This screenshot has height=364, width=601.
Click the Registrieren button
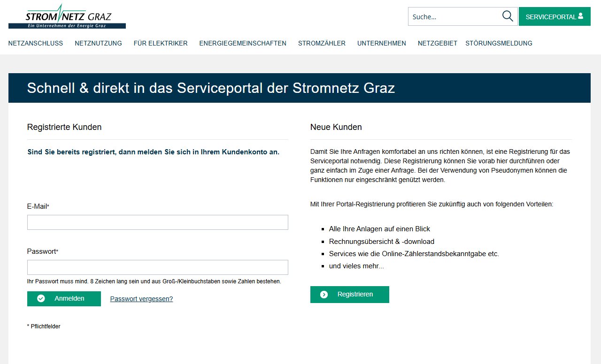350,295
